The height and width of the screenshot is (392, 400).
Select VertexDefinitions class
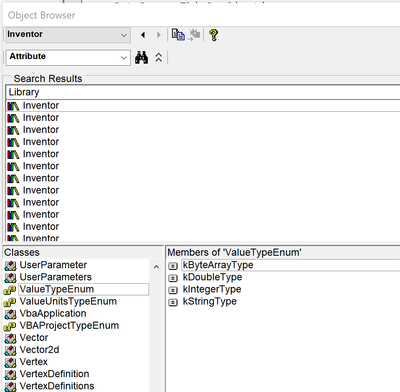[x=57, y=386]
